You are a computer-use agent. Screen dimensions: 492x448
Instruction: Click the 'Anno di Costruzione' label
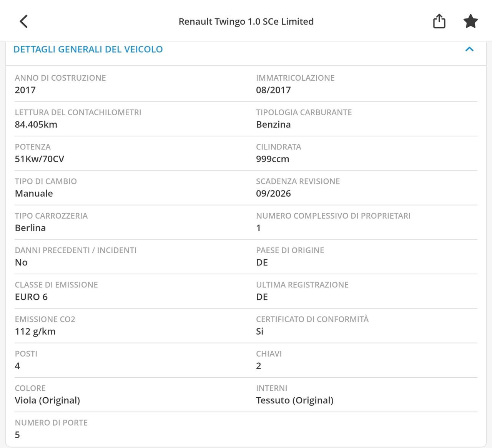pyautogui.click(x=60, y=78)
